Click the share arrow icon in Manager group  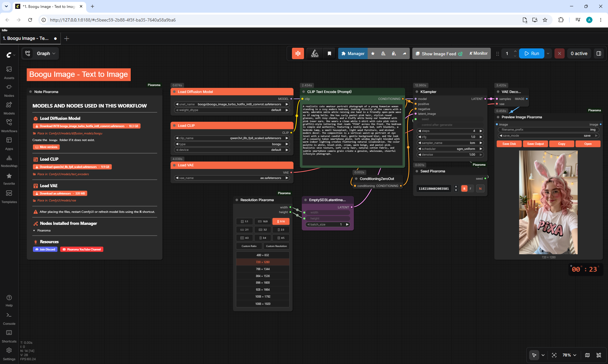coord(404,53)
